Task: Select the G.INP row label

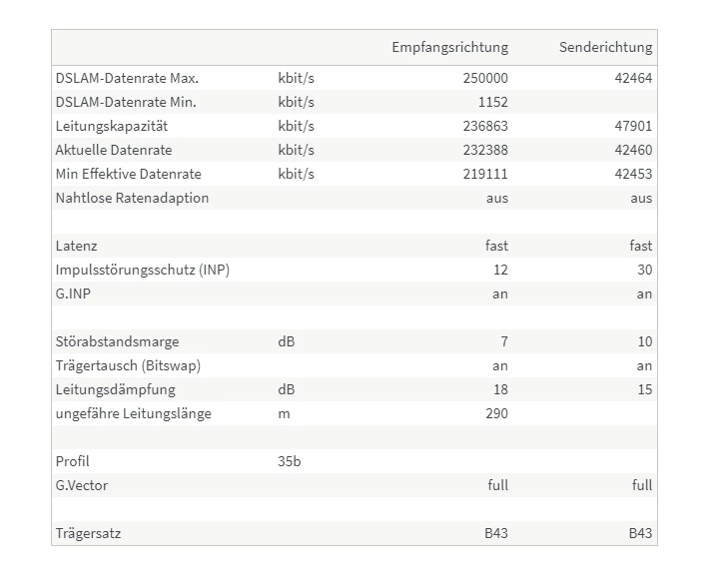Action: point(73,294)
